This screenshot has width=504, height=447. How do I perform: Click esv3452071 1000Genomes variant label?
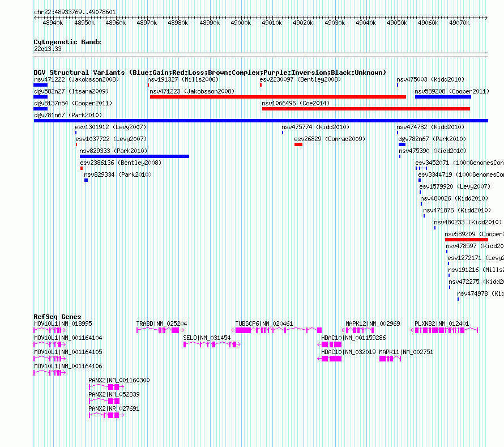460,163
